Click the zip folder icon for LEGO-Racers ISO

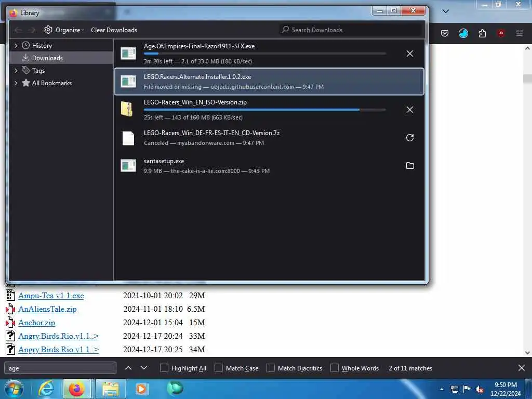click(x=127, y=109)
